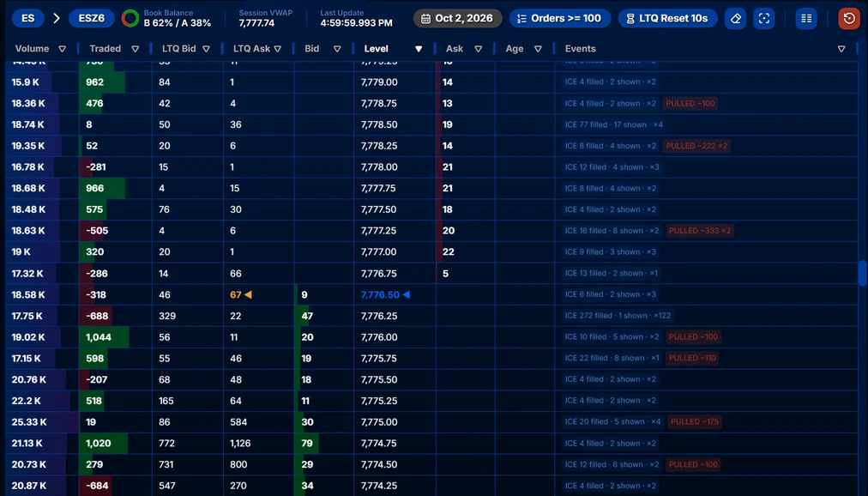
Task: Click the calendar icon in date button
Action: [425, 19]
